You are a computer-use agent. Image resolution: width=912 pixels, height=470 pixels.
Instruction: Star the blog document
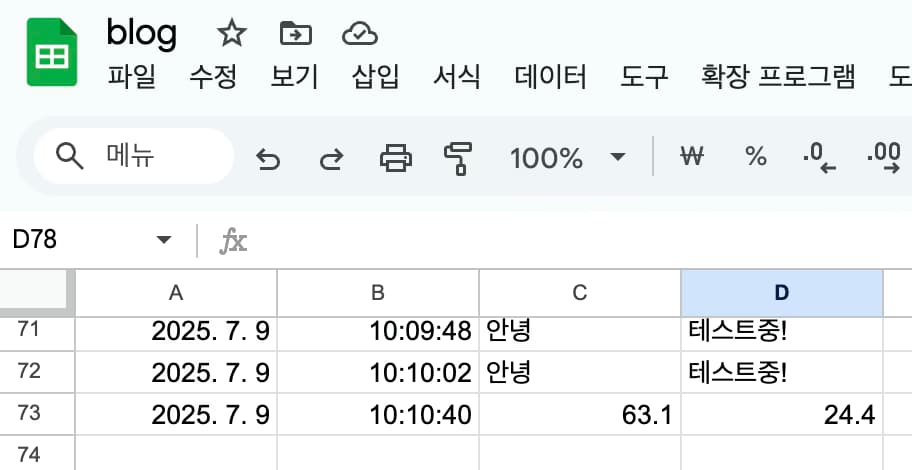(231, 34)
